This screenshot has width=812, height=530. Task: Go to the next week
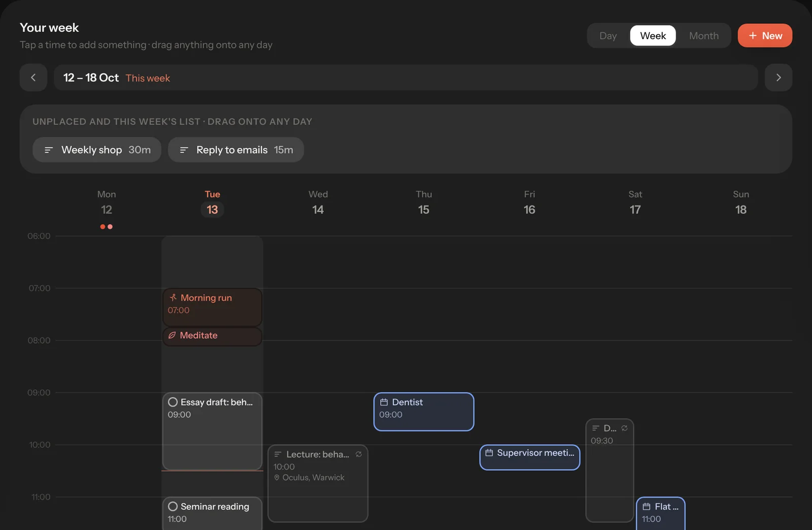point(779,78)
